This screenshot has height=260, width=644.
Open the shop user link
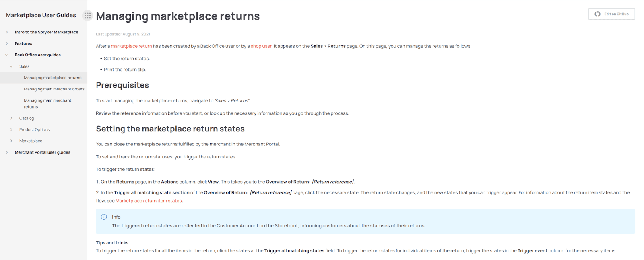pyautogui.click(x=261, y=46)
